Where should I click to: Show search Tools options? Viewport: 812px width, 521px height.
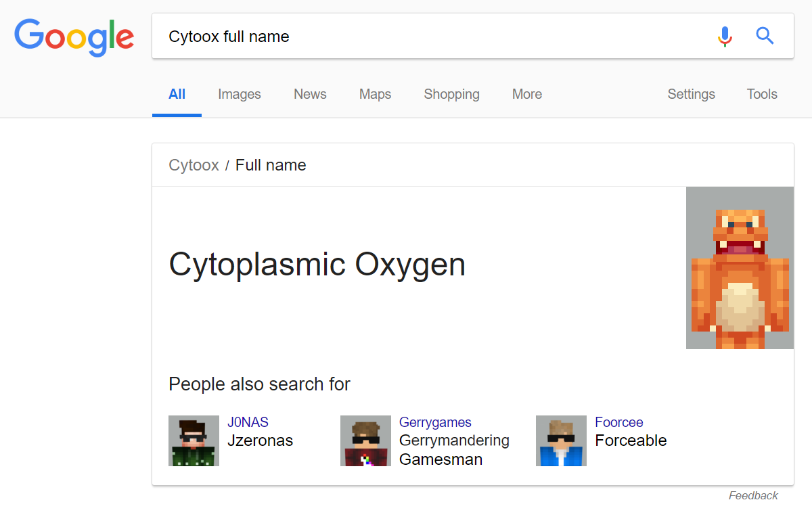click(x=762, y=95)
